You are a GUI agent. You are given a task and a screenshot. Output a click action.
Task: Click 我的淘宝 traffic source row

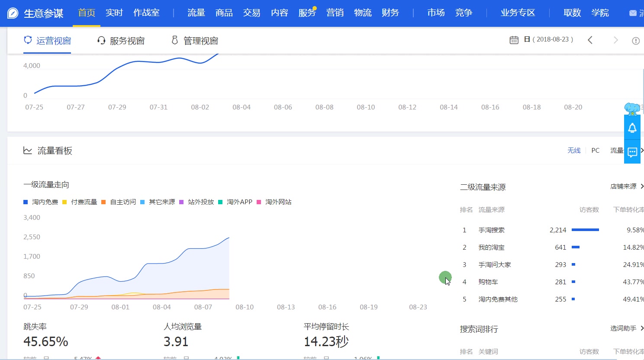[x=552, y=247]
